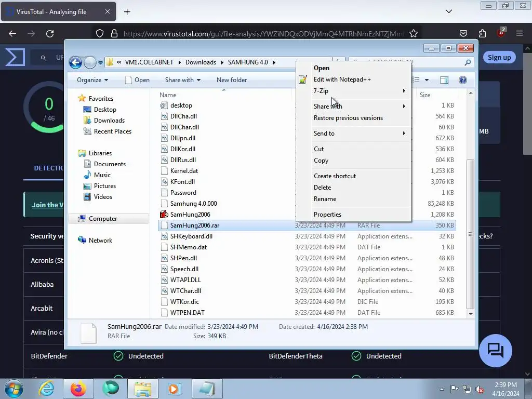Open recent locations dropdown arrow
This screenshot has height=399, width=532.
(x=100, y=62)
